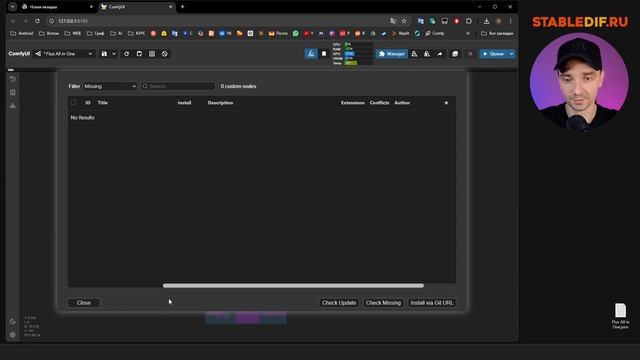The image size is (640, 360).
Task: Click the share arrow icon
Action: (x=440, y=54)
